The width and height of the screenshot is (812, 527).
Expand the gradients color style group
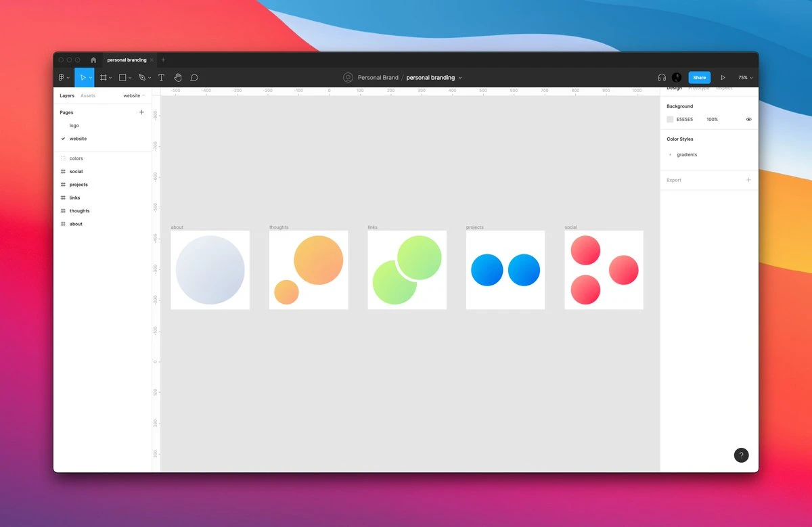pos(670,155)
